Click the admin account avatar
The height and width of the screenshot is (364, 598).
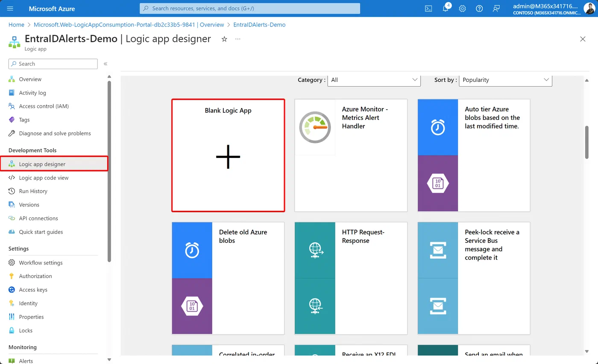(x=589, y=9)
